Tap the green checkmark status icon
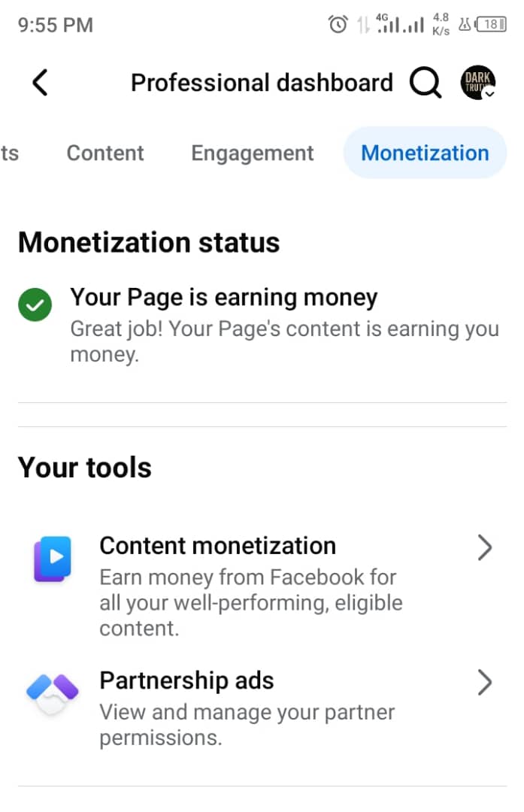 coord(35,306)
